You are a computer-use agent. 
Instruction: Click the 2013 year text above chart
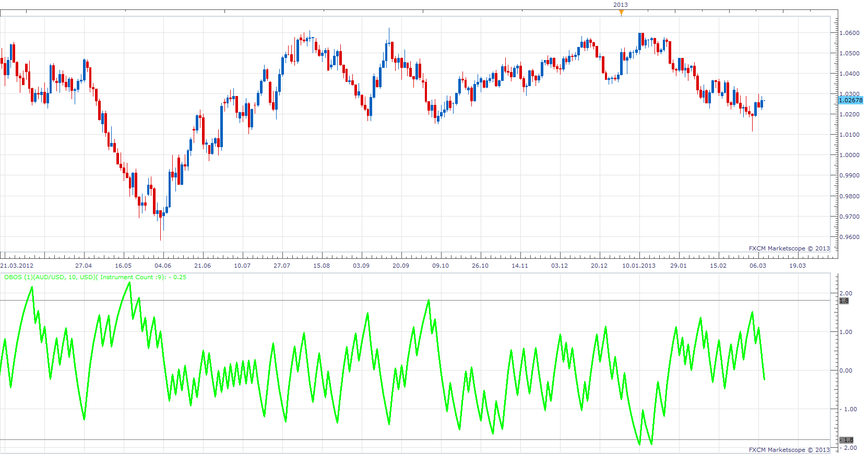621,5
